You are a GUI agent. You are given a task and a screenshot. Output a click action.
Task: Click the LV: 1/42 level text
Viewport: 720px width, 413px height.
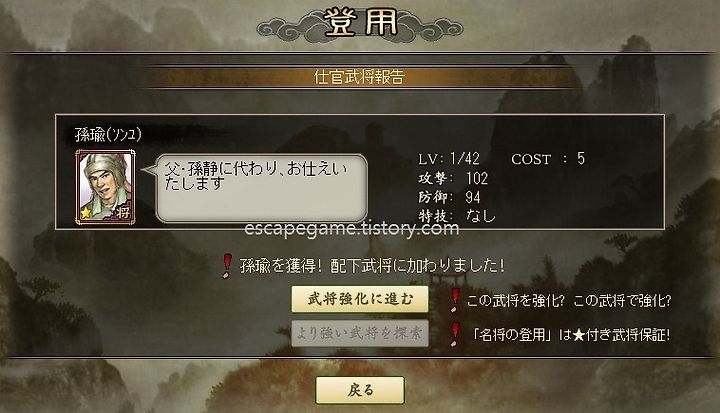(449, 159)
